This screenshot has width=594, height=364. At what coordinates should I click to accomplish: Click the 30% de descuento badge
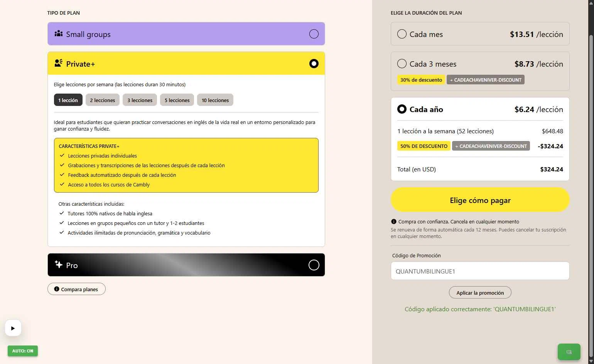tap(421, 80)
